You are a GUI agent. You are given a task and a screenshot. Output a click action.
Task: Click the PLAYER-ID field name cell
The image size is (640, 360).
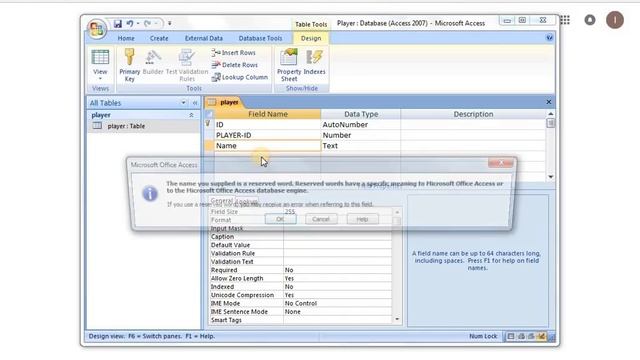tap(267, 135)
